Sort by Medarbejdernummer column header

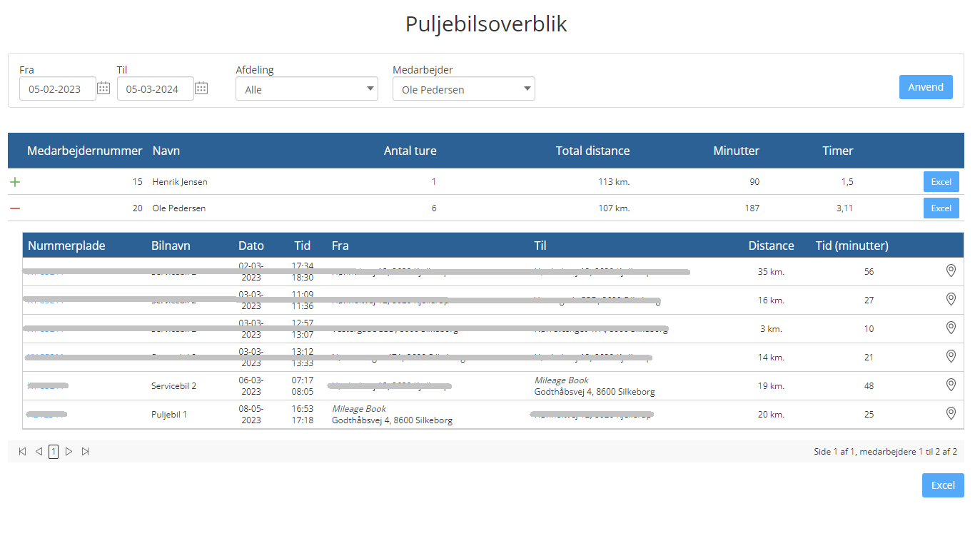pyautogui.click(x=85, y=151)
